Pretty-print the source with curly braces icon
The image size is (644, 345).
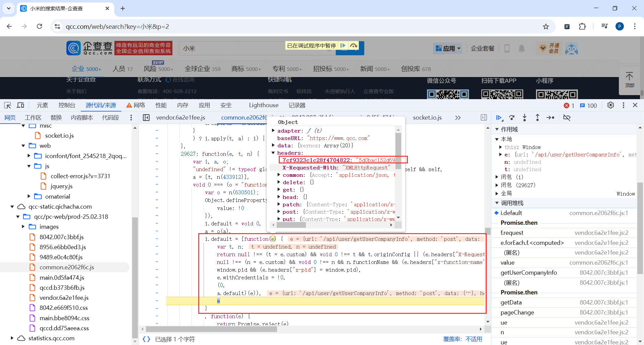click(146, 339)
